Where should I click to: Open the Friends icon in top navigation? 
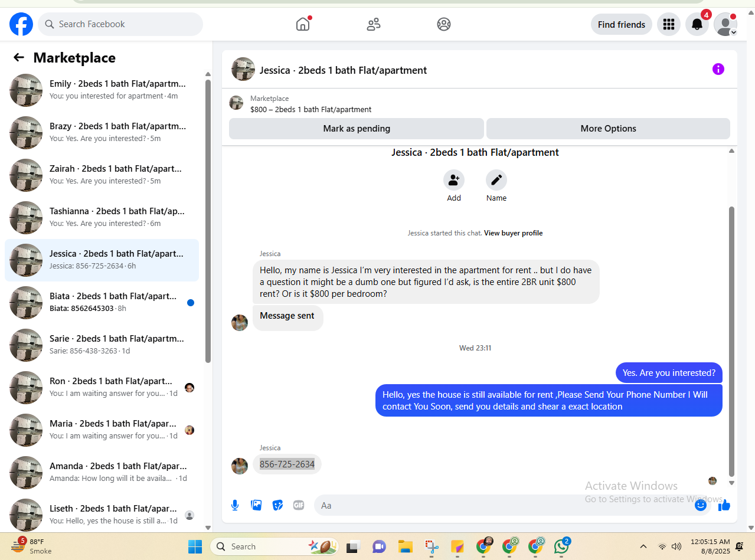coord(374,24)
